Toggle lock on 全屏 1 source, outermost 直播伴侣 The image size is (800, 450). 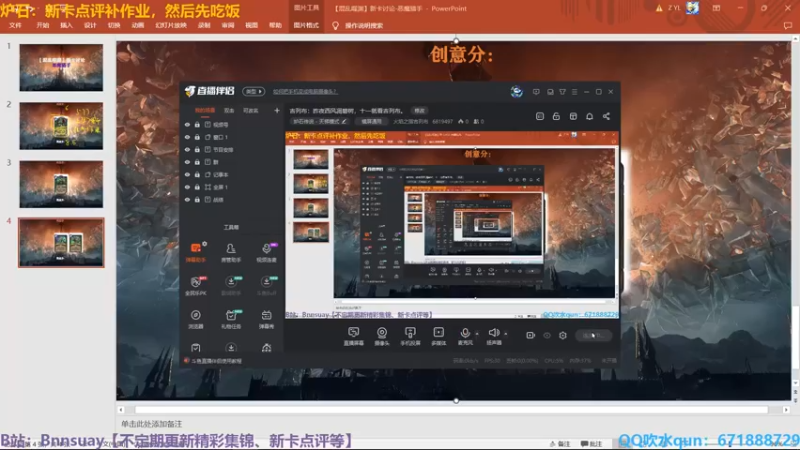click(x=197, y=187)
